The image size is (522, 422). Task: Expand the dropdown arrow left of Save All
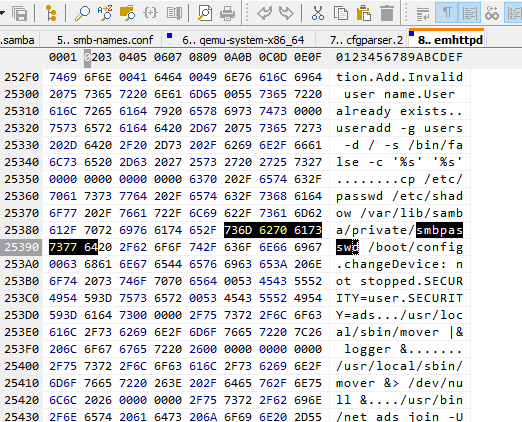click(x=2, y=13)
